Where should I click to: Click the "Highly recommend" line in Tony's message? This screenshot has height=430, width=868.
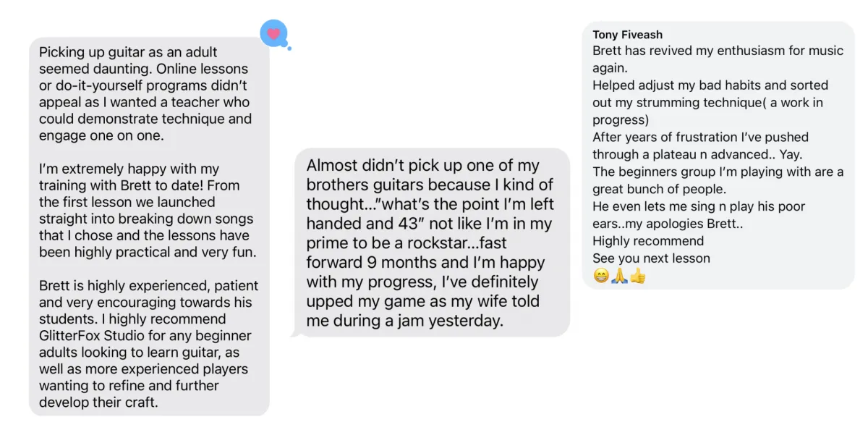click(647, 241)
